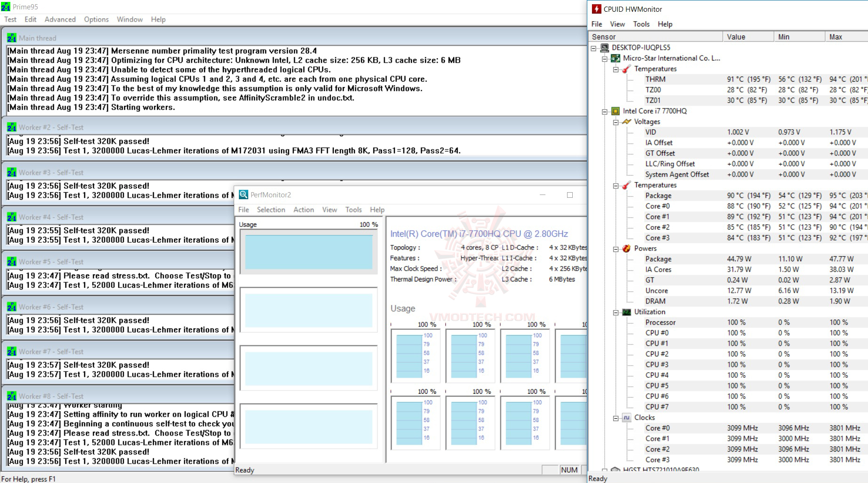Maximize the PerfMonitor2 window
This screenshot has height=483, width=868.
570,195
